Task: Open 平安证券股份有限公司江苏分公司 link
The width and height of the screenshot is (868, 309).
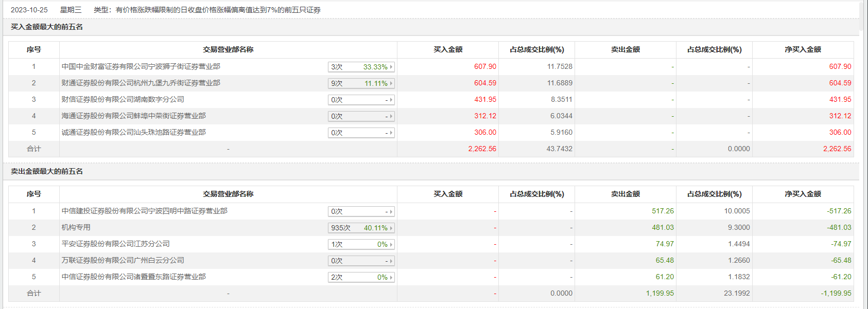Action: 116,244
